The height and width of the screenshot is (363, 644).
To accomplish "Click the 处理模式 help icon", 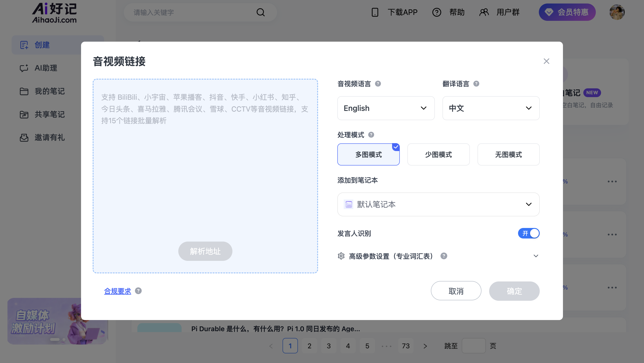I will coord(371,135).
